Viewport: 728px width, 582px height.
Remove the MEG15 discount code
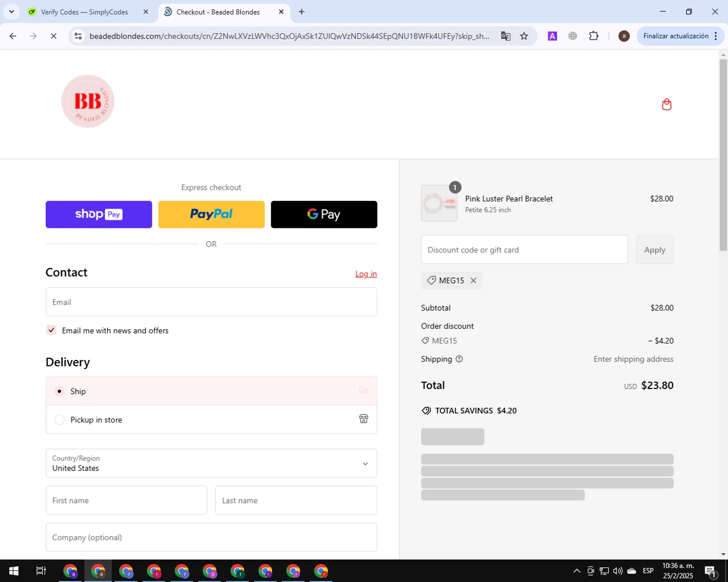click(x=473, y=280)
